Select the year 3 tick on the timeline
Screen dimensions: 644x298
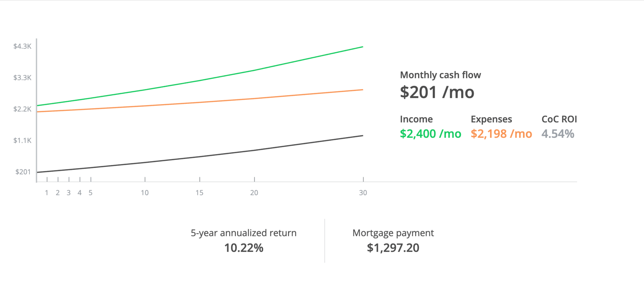pyautogui.click(x=69, y=179)
